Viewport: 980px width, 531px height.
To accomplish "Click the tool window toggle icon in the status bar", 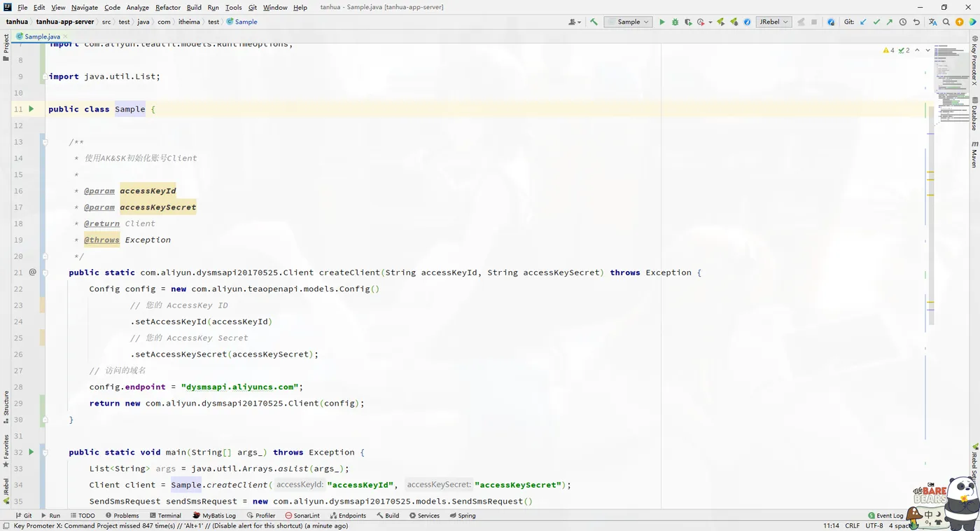I will click(x=6, y=525).
